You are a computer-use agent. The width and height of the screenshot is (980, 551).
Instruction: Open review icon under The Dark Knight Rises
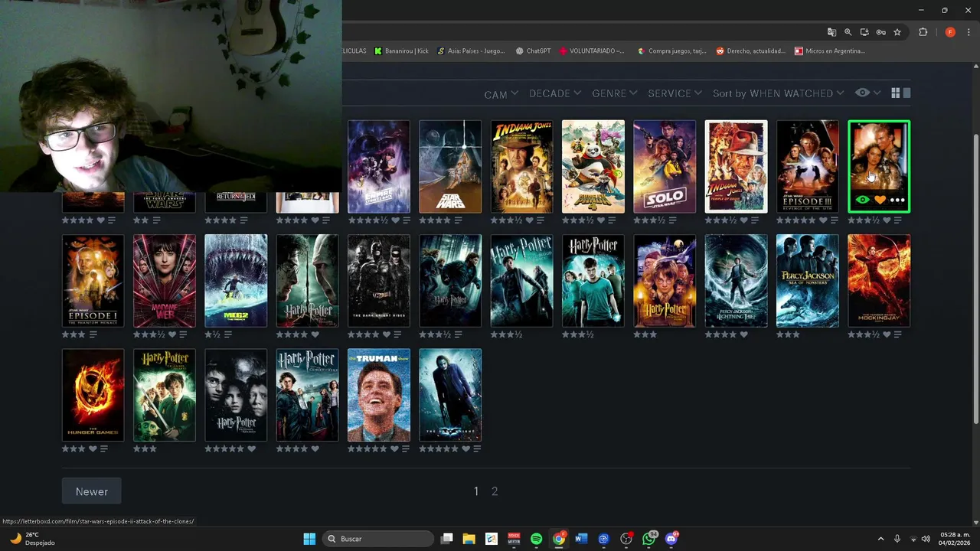tap(398, 334)
